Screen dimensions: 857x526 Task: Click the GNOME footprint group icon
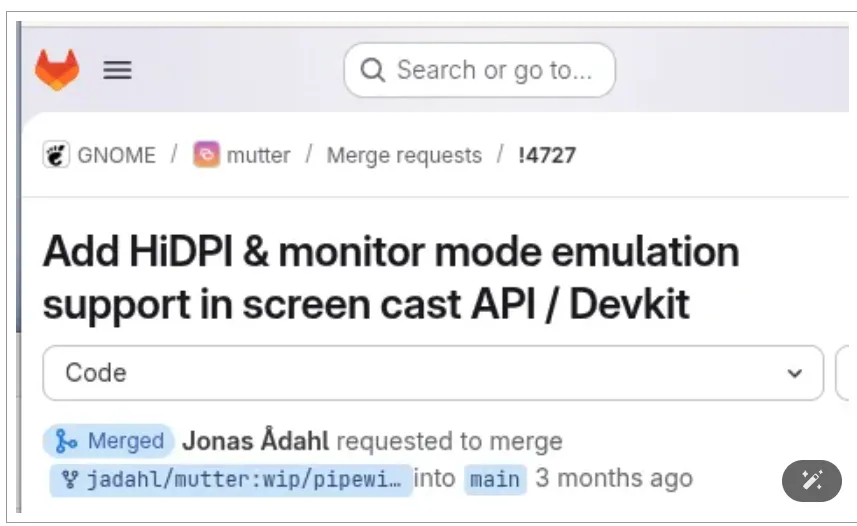point(56,155)
